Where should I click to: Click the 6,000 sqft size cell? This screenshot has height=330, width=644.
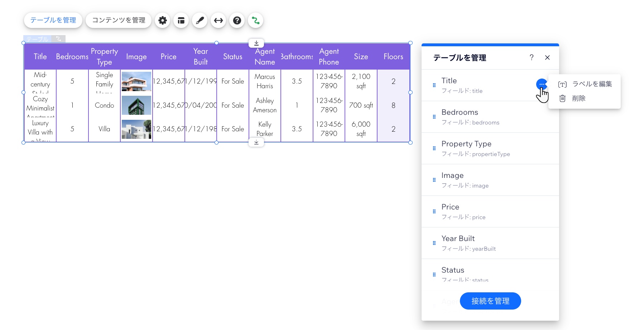pos(361,129)
